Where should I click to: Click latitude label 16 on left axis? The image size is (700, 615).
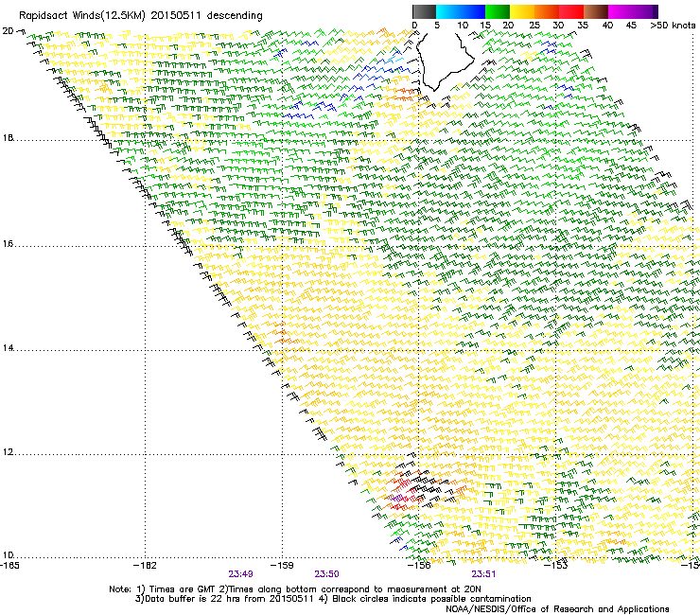(x=8, y=244)
